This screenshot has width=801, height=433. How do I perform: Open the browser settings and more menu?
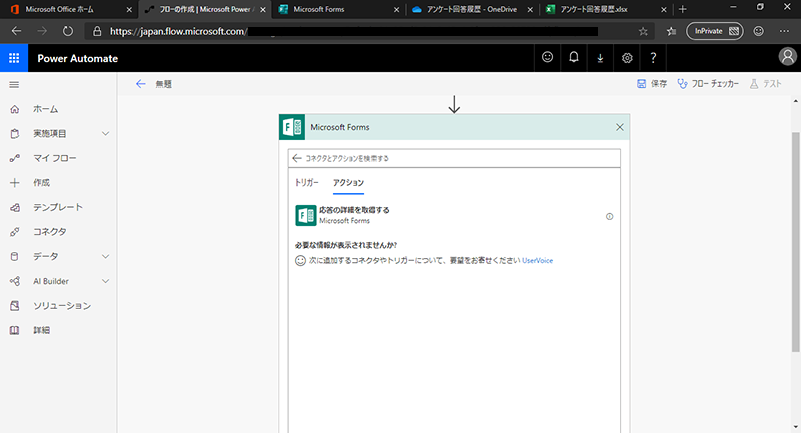[x=784, y=31]
